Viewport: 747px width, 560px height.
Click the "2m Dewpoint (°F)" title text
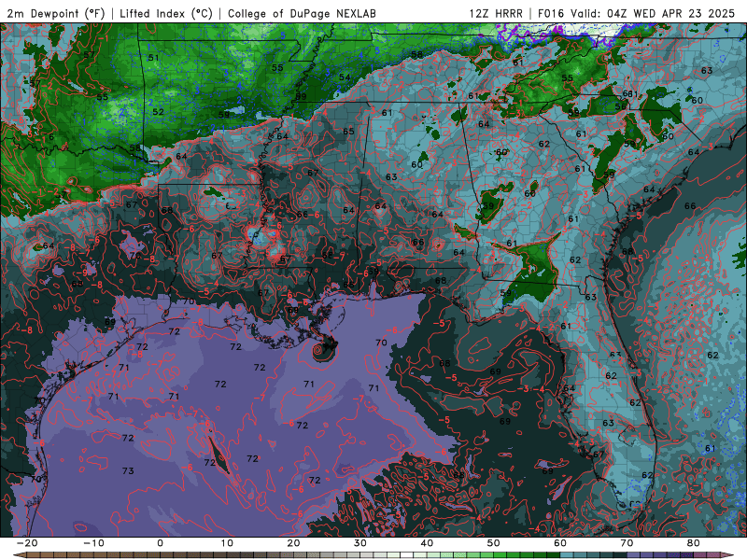(56, 13)
